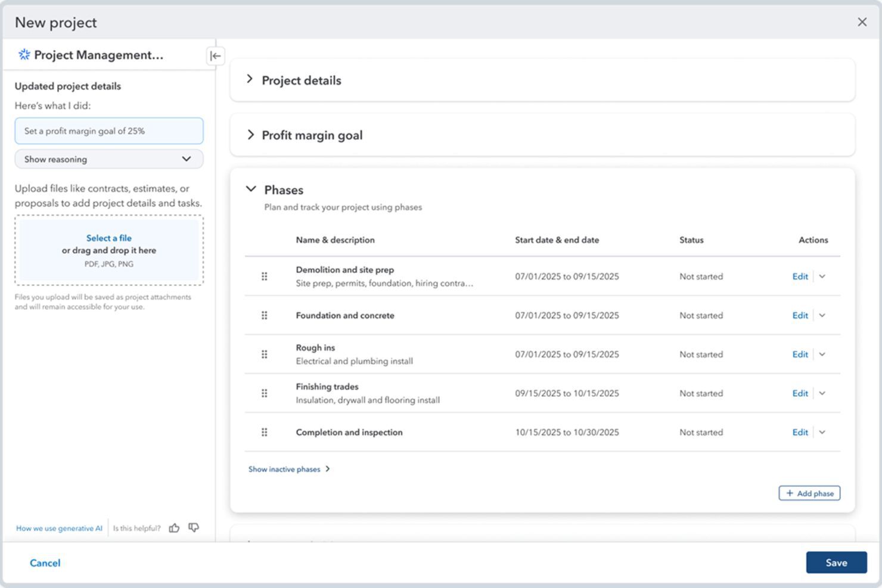Save the new project
The width and height of the screenshot is (882, 588).
pyautogui.click(x=837, y=562)
